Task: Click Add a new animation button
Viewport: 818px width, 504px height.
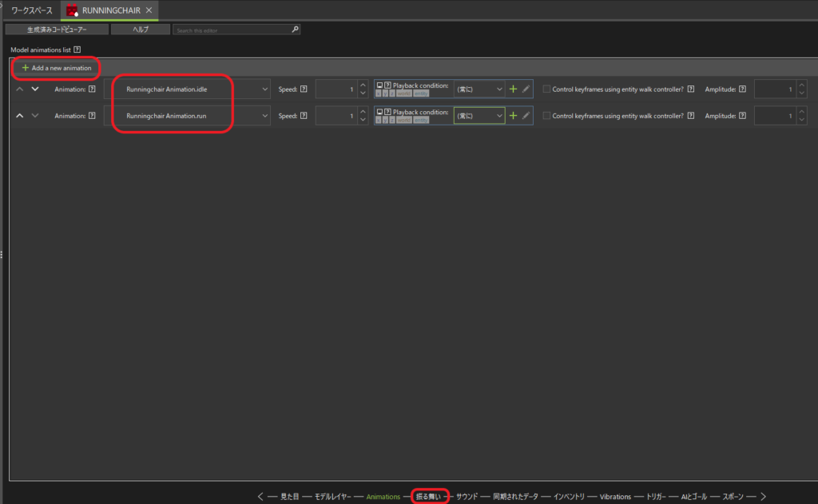Action: 57,68
